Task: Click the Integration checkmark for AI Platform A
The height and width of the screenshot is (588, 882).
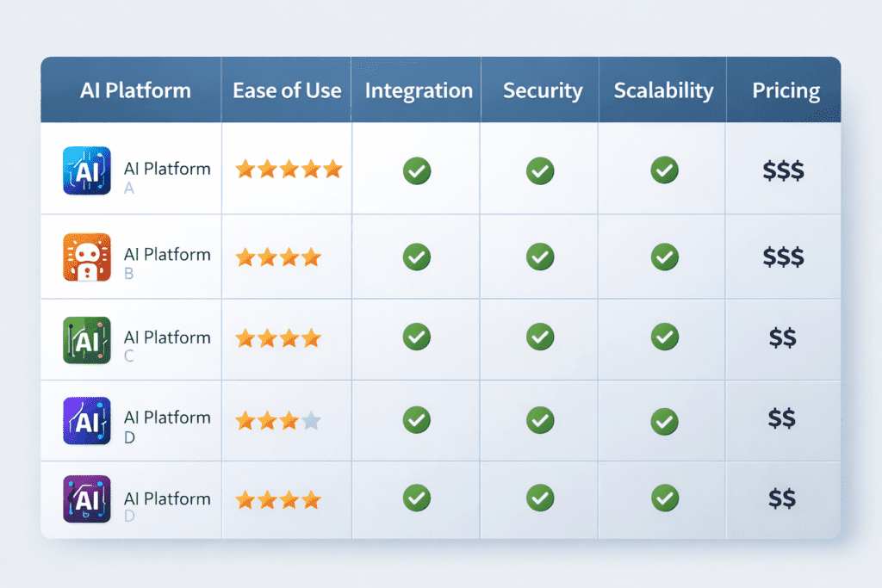Action: click(x=417, y=171)
